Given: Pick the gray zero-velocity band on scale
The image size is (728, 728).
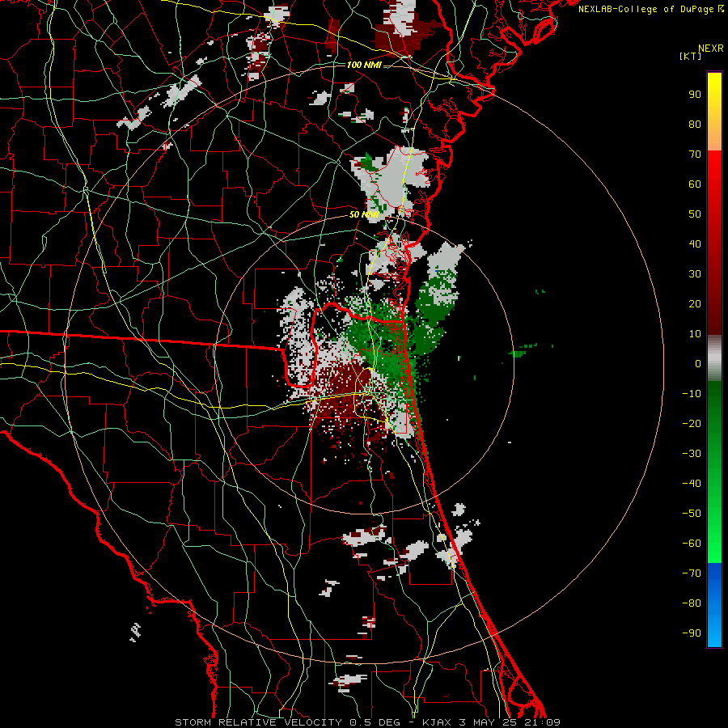Looking at the screenshot, I should coord(714,358).
